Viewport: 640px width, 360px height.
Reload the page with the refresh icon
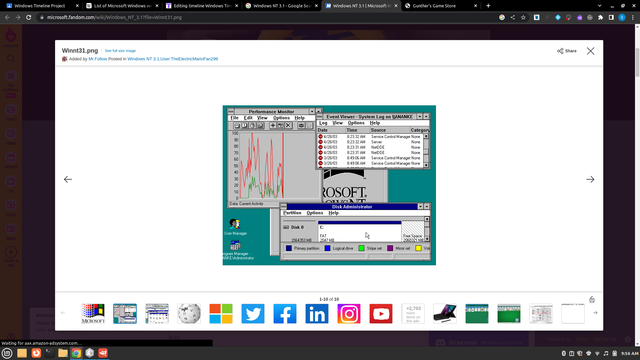(29, 17)
